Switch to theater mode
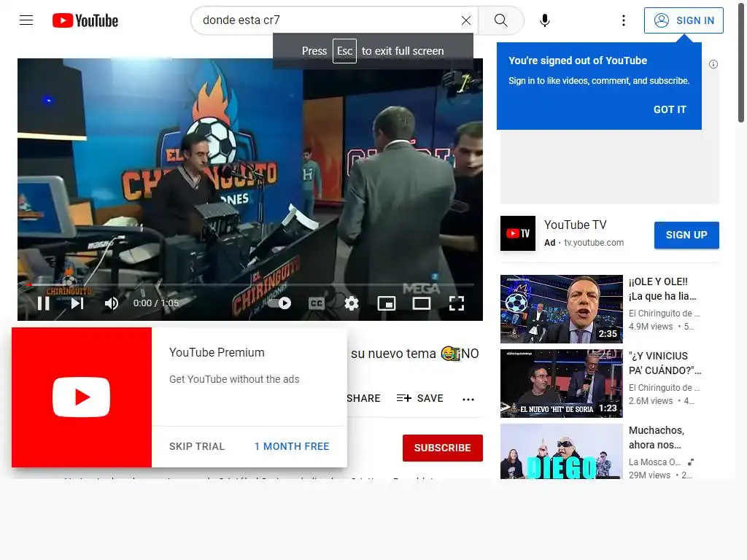This screenshot has height=560, width=747. click(422, 303)
